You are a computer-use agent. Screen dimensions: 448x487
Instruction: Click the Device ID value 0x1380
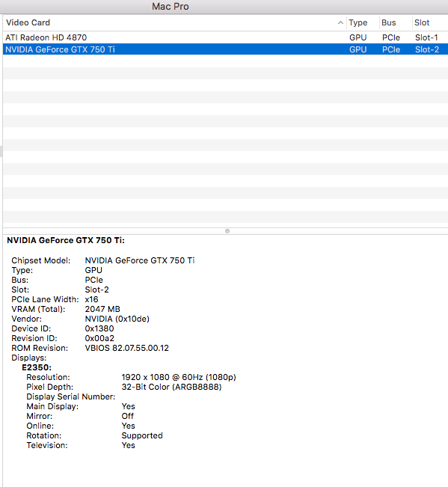[99, 328]
